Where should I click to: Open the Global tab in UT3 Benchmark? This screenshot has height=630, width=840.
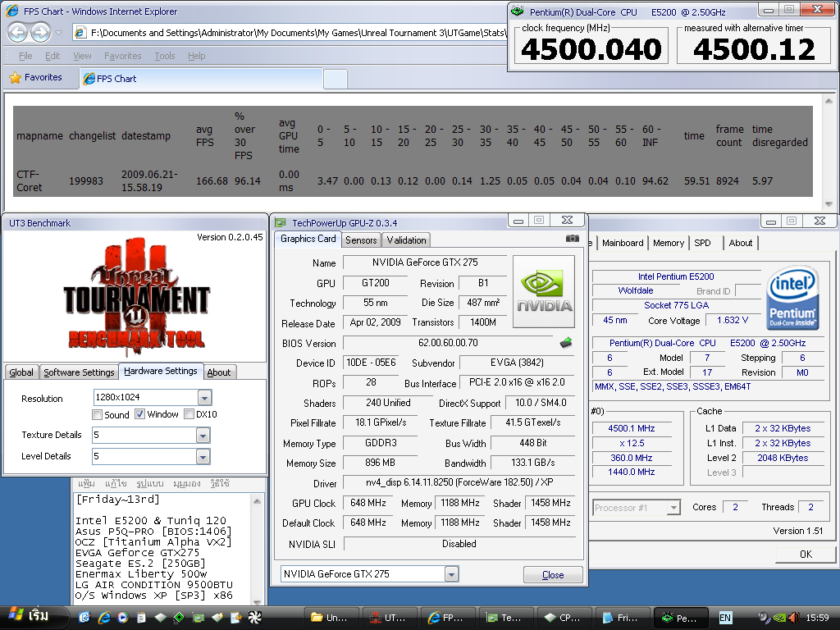(21, 372)
